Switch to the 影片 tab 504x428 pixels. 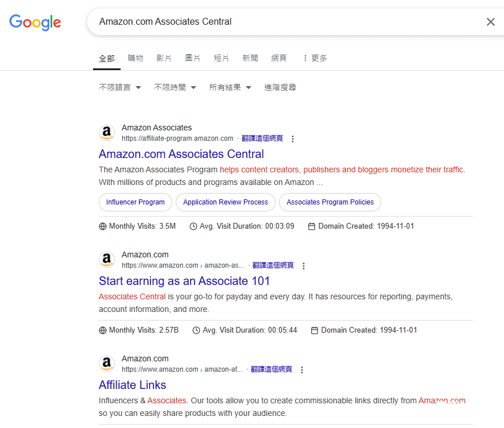tap(164, 58)
